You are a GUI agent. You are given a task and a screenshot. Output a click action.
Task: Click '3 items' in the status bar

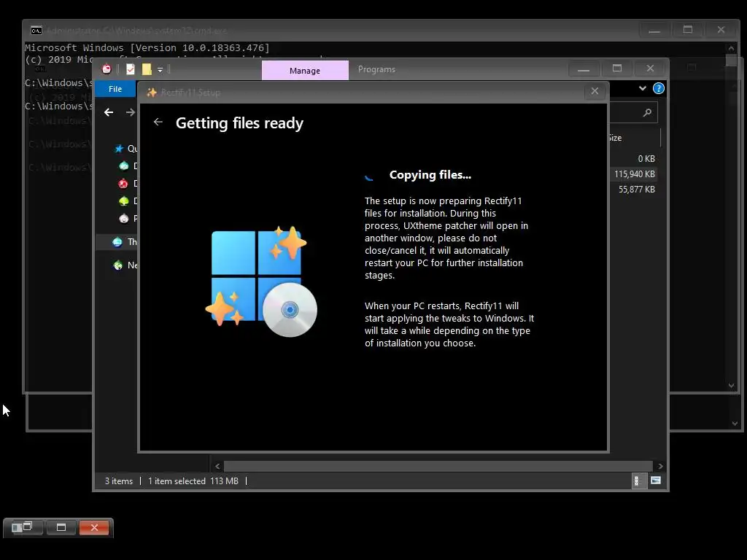(119, 481)
